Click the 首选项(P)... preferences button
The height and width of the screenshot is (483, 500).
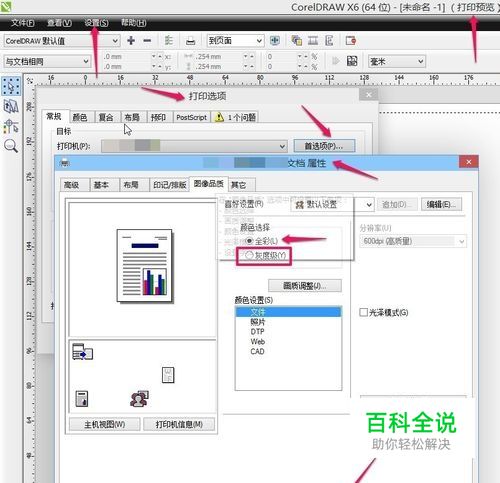pyautogui.click(x=324, y=146)
